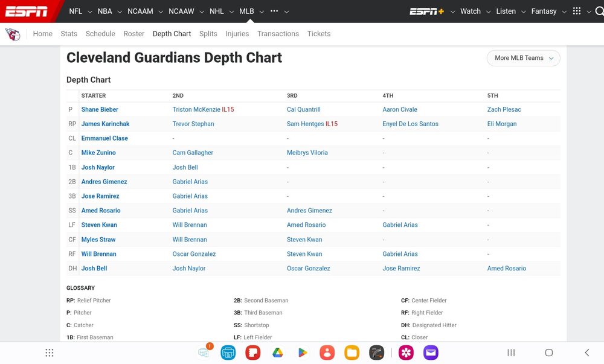Open the ESPN search icon
The image size is (604, 364).
click(599, 11)
